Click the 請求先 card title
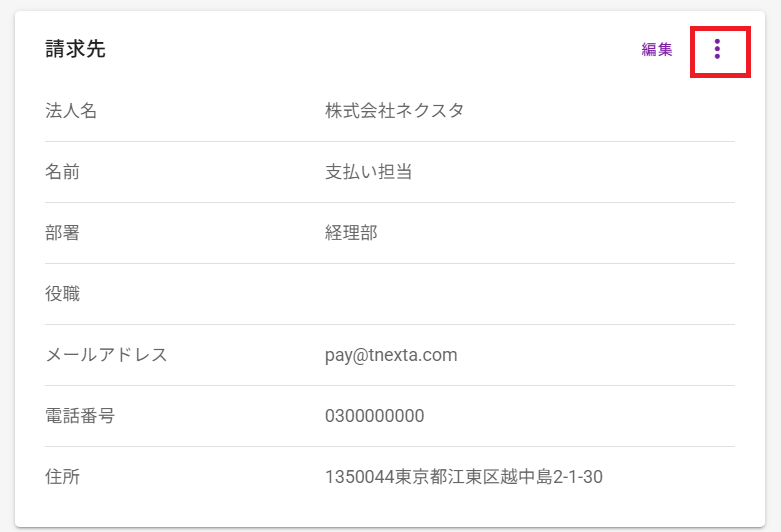Image resolution: width=781 pixels, height=532 pixels. click(x=75, y=49)
